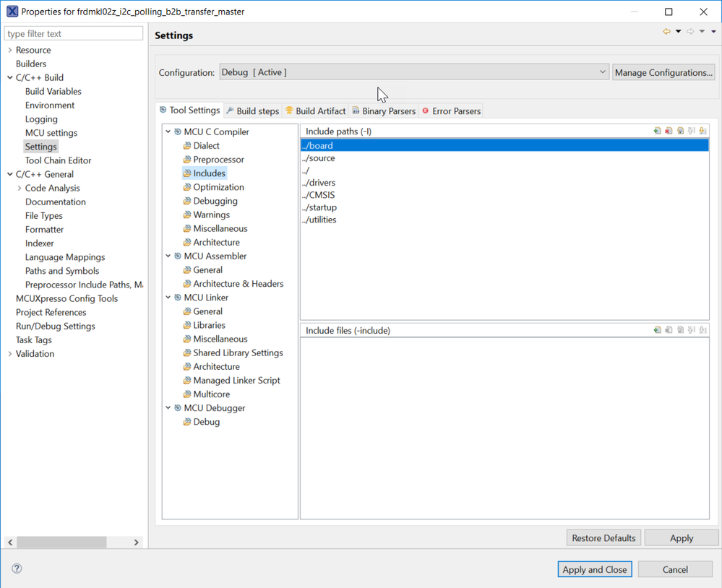Click the icon beside Dialect
The height and width of the screenshot is (588, 722).
point(187,145)
